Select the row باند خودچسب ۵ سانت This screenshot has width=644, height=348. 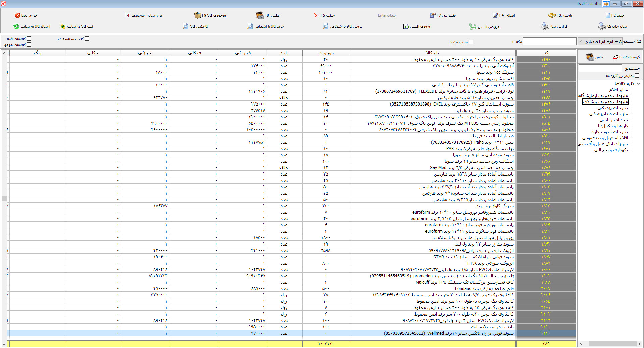pos(292,327)
